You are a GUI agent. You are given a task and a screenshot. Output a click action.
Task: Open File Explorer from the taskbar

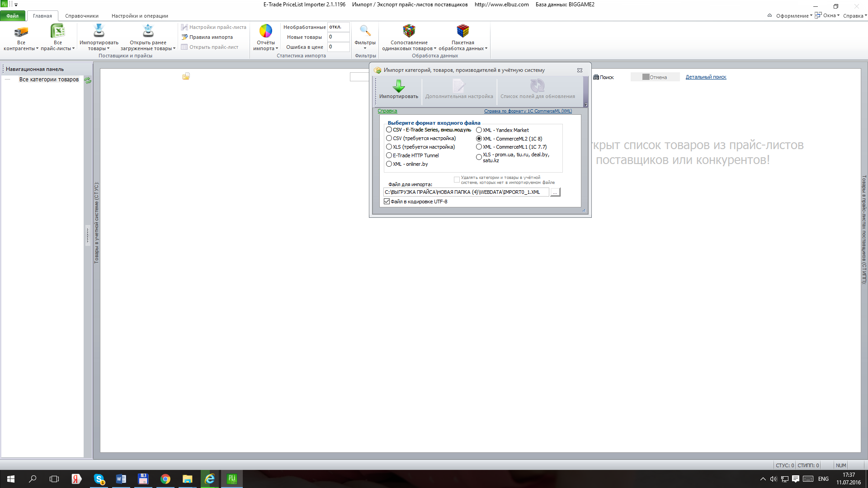[x=187, y=479]
